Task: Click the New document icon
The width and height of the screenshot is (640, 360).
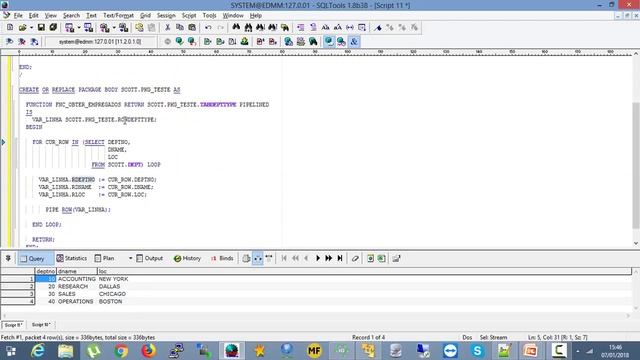Action: tap(10, 27)
